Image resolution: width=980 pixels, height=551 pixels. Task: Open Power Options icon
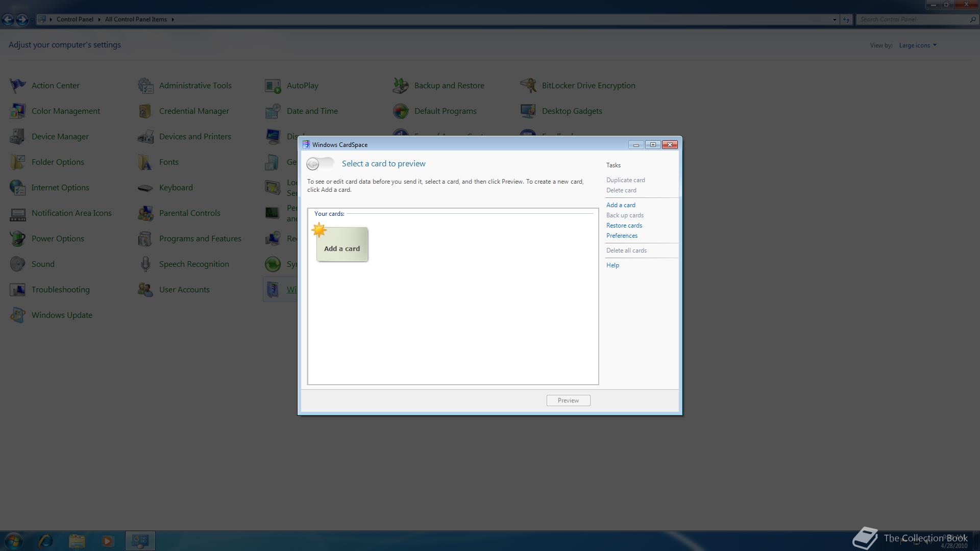click(x=18, y=238)
